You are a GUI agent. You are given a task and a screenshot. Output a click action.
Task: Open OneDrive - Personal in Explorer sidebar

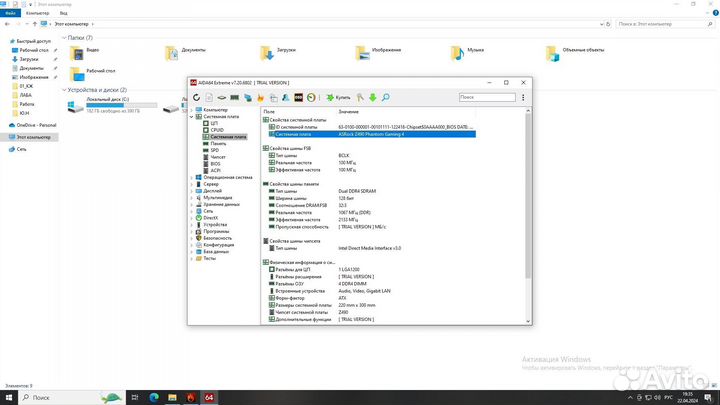(x=32, y=125)
